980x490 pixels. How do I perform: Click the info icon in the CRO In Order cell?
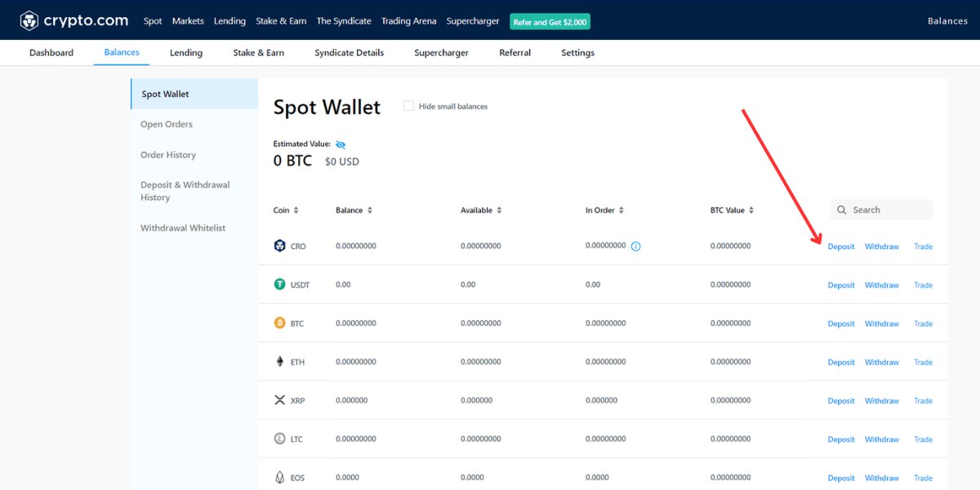pyautogui.click(x=636, y=246)
